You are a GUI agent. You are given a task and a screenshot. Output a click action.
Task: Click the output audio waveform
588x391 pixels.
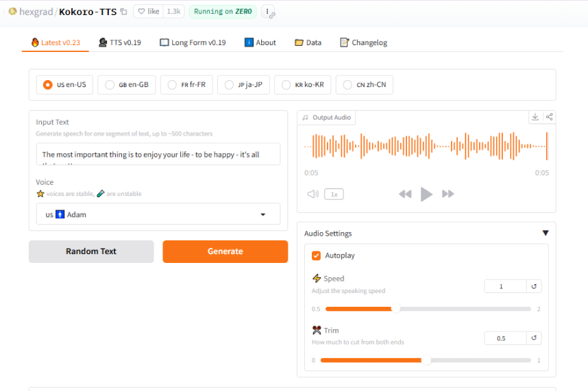426,146
